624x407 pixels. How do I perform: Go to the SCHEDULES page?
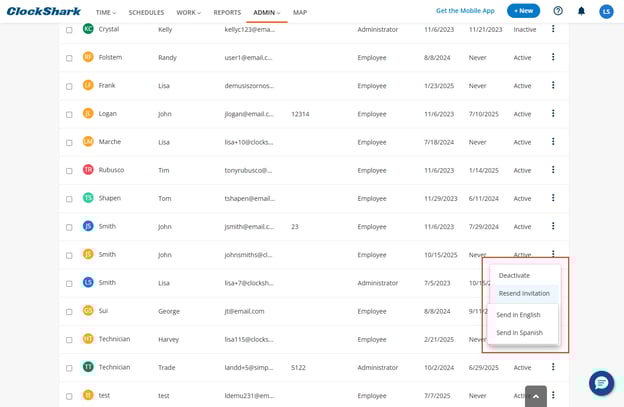tap(146, 13)
